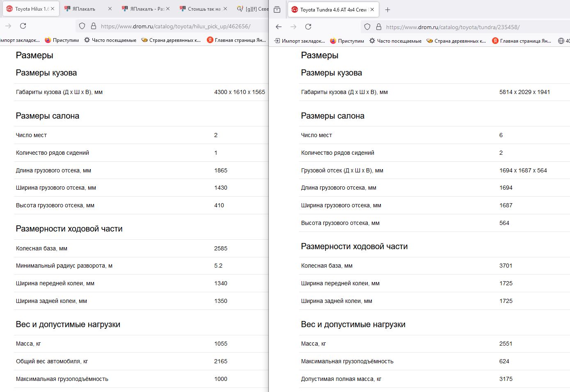Image resolution: width=570 pixels, height=392 pixels.
Task: Open 'Главная страница Ян...' bookmark in left window
Action: pyautogui.click(x=236, y=40)
